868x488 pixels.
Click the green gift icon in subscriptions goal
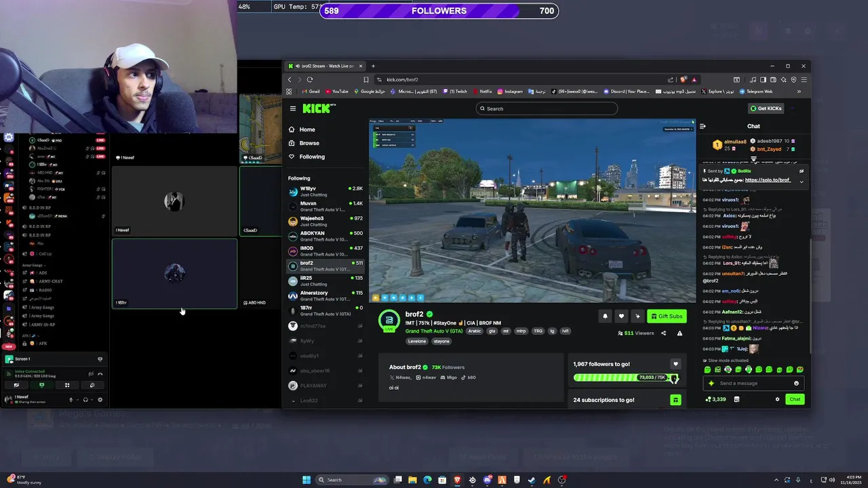click(x=675, y=400)
